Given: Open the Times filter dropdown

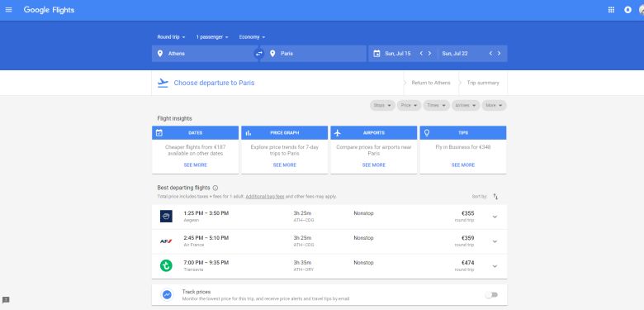Looking at the screenshot, I should (x=437, y=106).
